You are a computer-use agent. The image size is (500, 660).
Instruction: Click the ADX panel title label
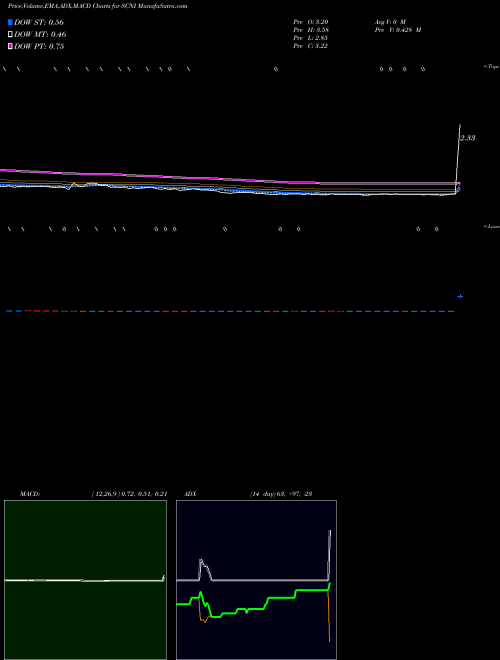coord(190,494)
